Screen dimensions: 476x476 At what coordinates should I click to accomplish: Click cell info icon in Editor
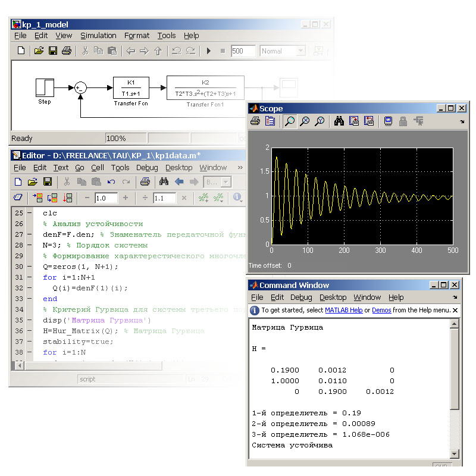click(237, 197)
